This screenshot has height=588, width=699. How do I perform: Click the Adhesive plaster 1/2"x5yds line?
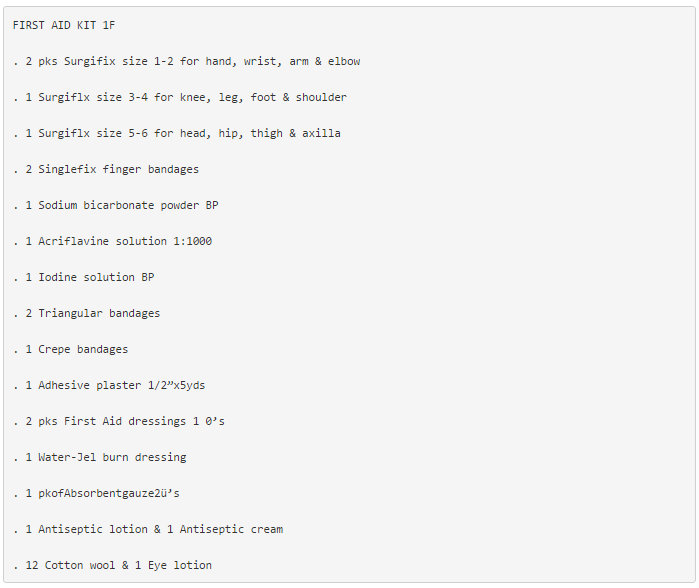coord(109,386)
